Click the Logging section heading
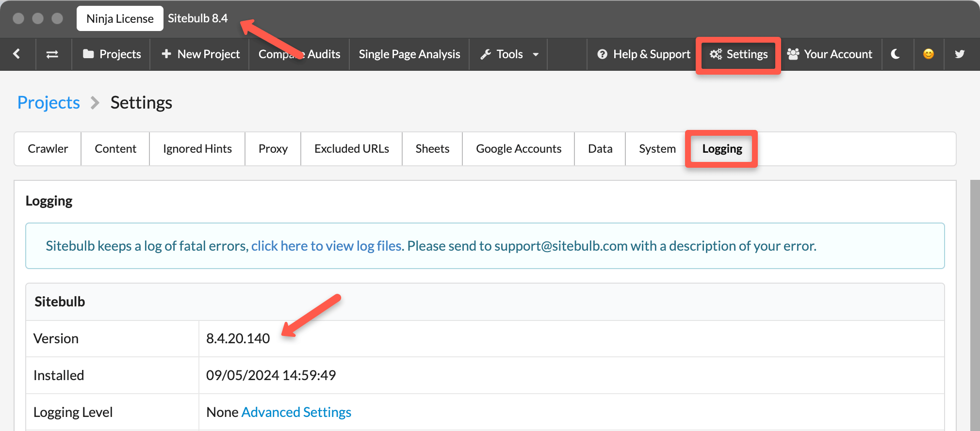This screenshot has width=980, height=431. tap(49, 201)
